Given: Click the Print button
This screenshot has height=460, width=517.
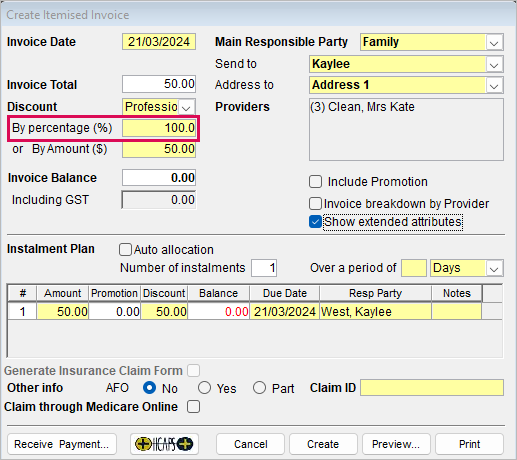Looking at the screenshot, I should coord(469,444).
